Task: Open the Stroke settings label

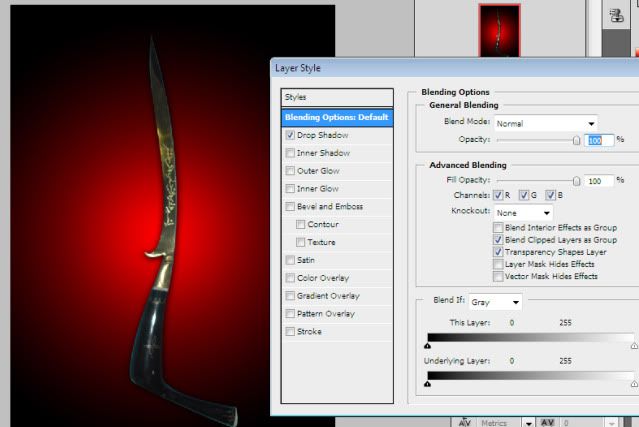Action: tap(309, 332)
